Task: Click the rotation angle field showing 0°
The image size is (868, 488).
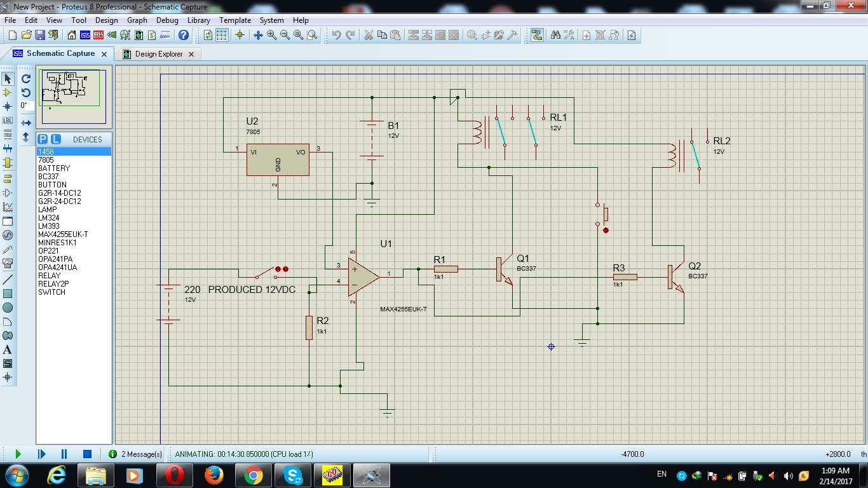Action: 26,106
